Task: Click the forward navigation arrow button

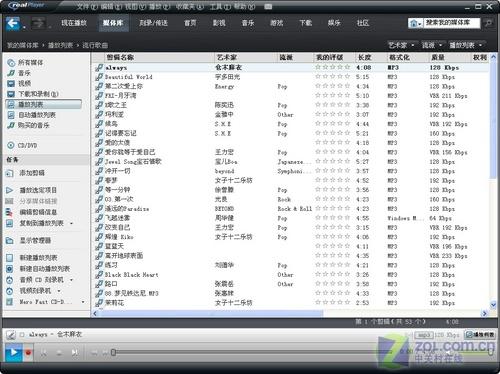Action: (x=38, y=23)
